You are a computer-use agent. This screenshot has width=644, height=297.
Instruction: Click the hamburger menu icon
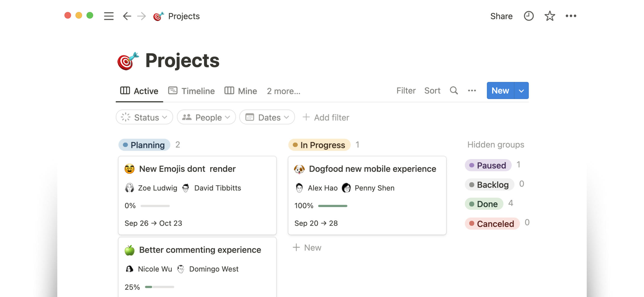click(108, 16)
